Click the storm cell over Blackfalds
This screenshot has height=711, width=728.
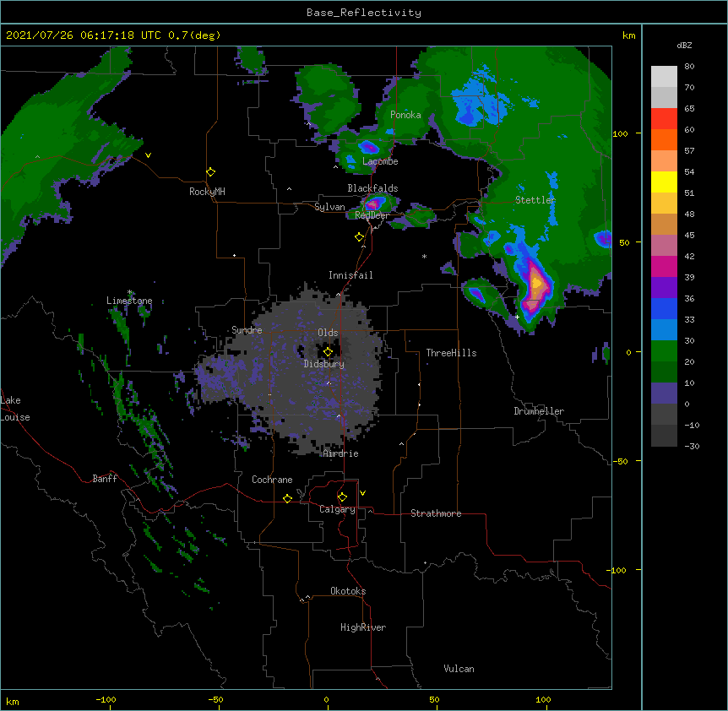(x=374, y=204)
